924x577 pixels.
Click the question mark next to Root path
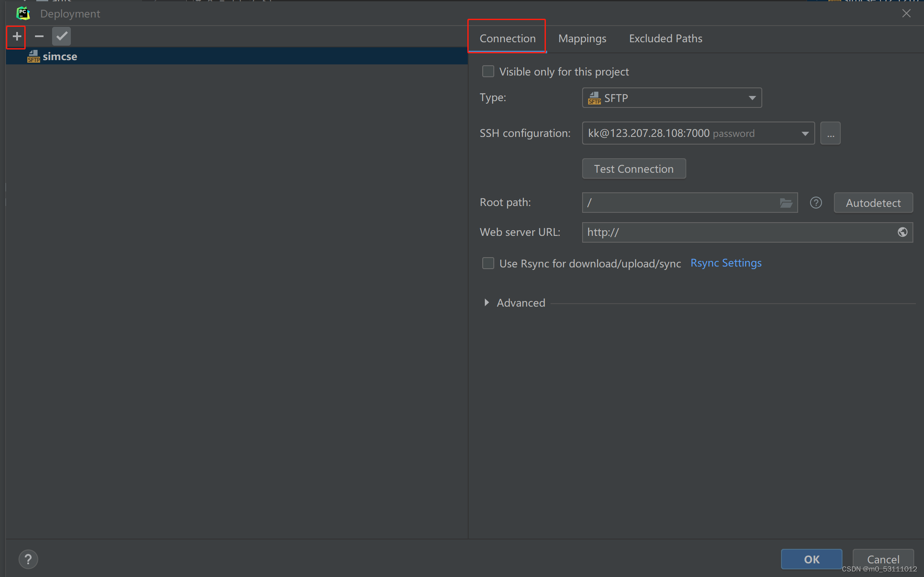click(816, 203)
